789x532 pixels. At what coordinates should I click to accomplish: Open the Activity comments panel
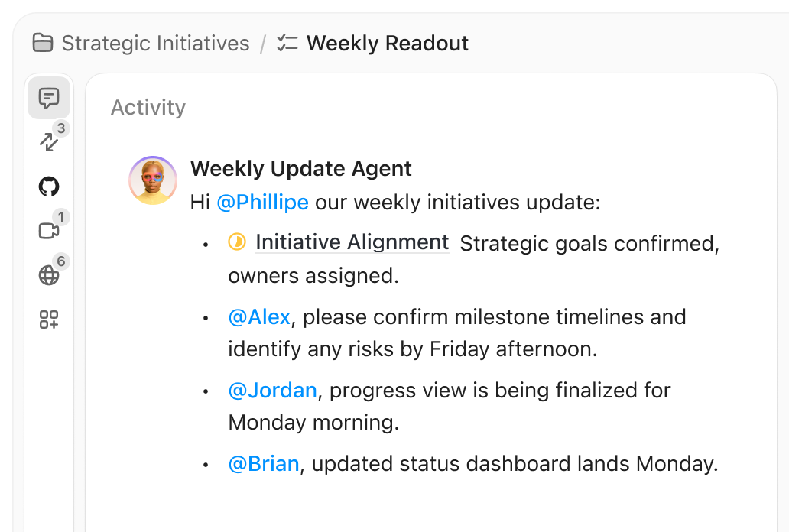(49, 98)
